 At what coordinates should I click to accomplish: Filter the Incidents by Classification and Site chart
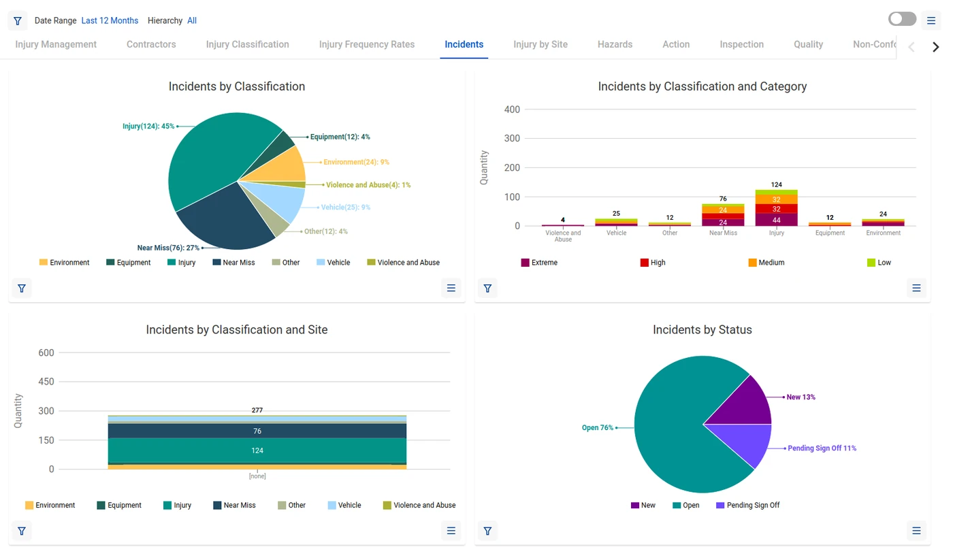point(22,531)
